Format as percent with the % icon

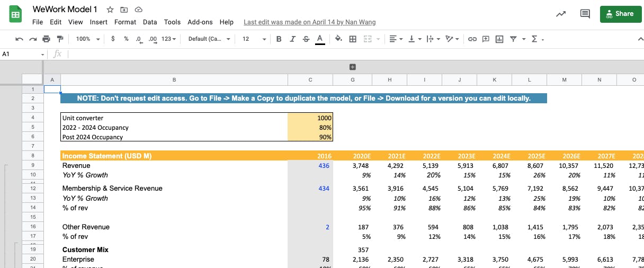(x=126, y=39)
